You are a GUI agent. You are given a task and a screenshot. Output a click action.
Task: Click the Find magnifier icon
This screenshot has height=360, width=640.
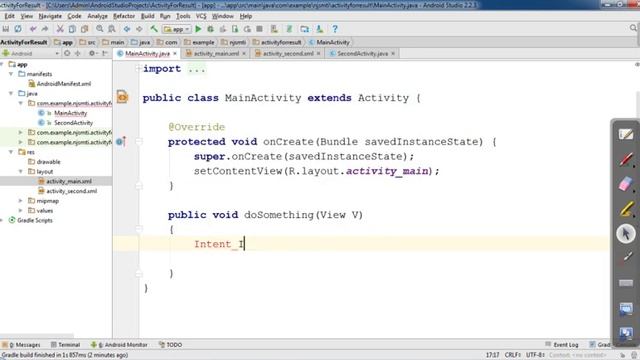100,29
